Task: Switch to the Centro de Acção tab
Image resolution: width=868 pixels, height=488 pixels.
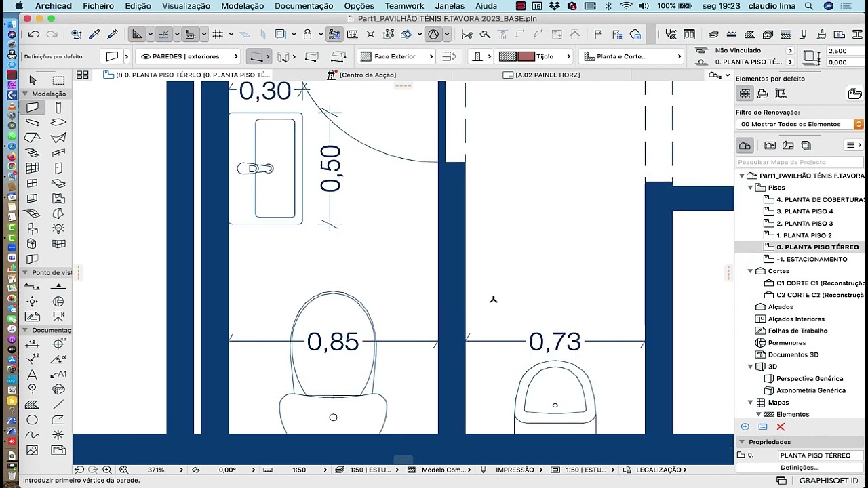Action: click(x=362, y=75)
